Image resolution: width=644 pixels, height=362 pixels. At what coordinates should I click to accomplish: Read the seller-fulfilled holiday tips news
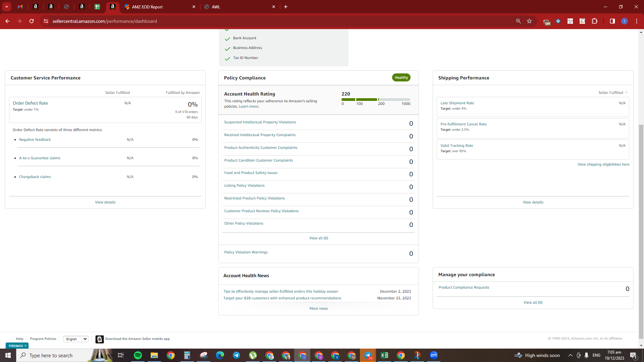281,291
